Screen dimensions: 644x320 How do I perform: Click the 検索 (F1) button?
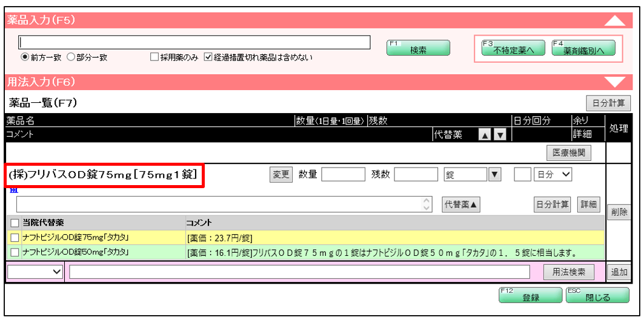coord(418,50)
